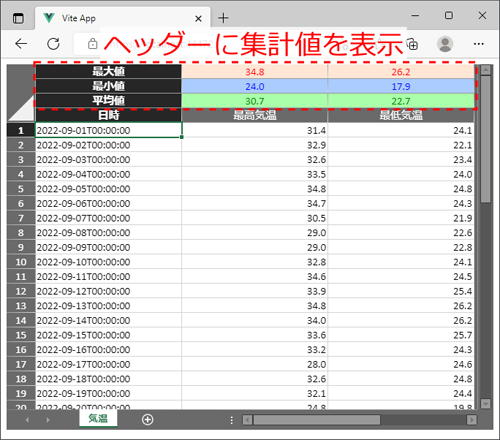
Task: Click the browser back arrow
Action: tap(21, 44)
